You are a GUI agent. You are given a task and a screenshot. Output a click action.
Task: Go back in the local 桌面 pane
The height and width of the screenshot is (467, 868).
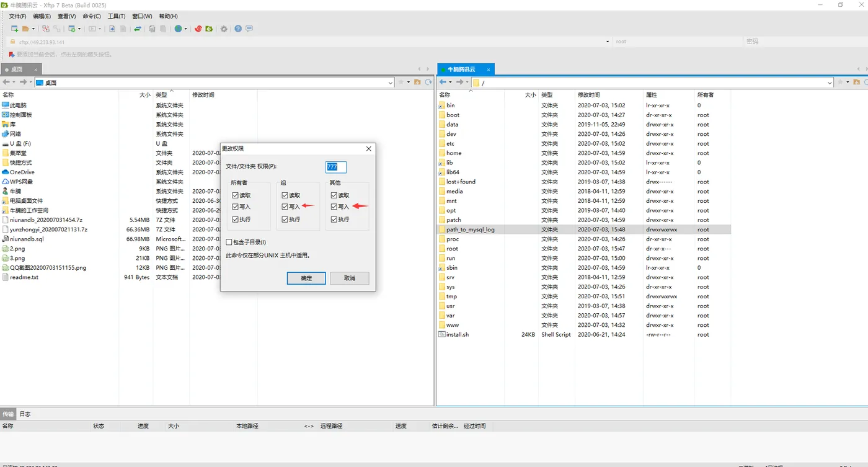[6, 82]
